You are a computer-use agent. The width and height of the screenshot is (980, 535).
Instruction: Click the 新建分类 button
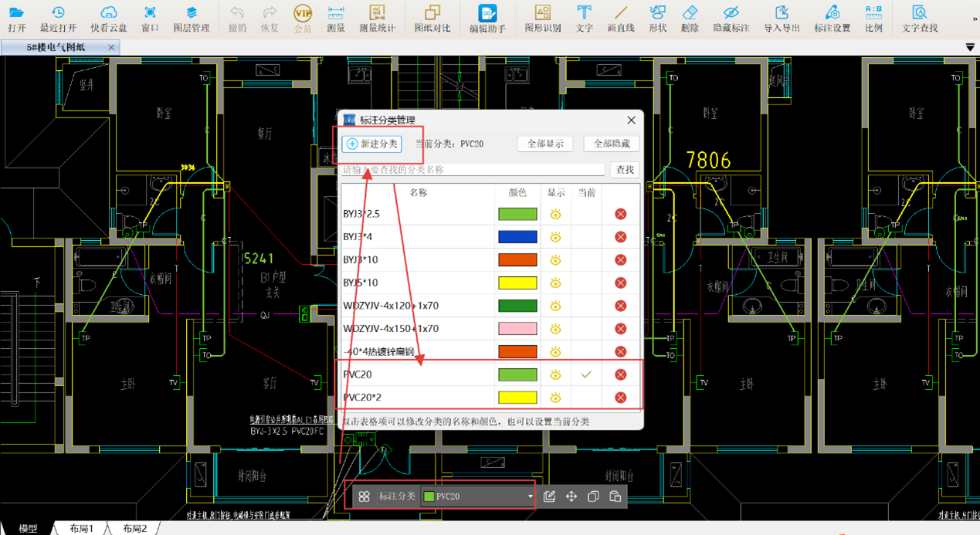[372, 144]
